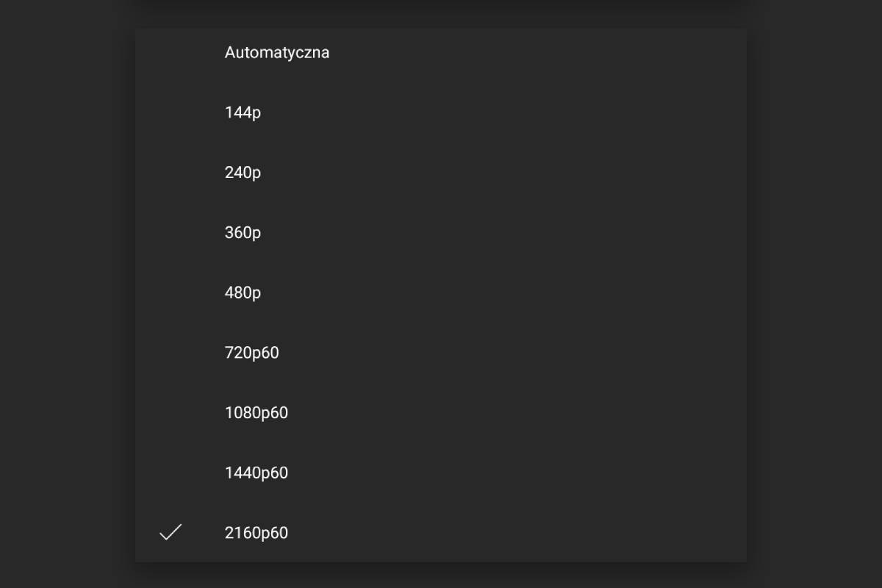Lower the quality to the 360p row

click(441, 233)
